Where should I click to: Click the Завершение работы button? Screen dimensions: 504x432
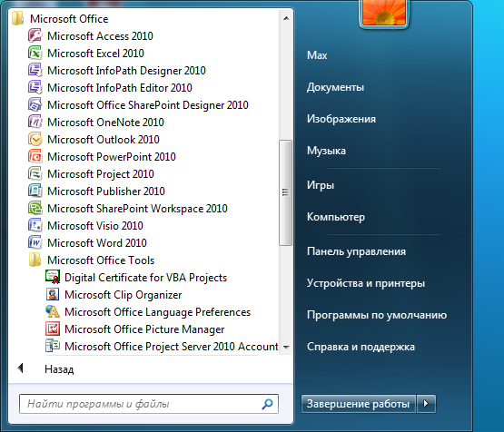(x=359, y=404)
